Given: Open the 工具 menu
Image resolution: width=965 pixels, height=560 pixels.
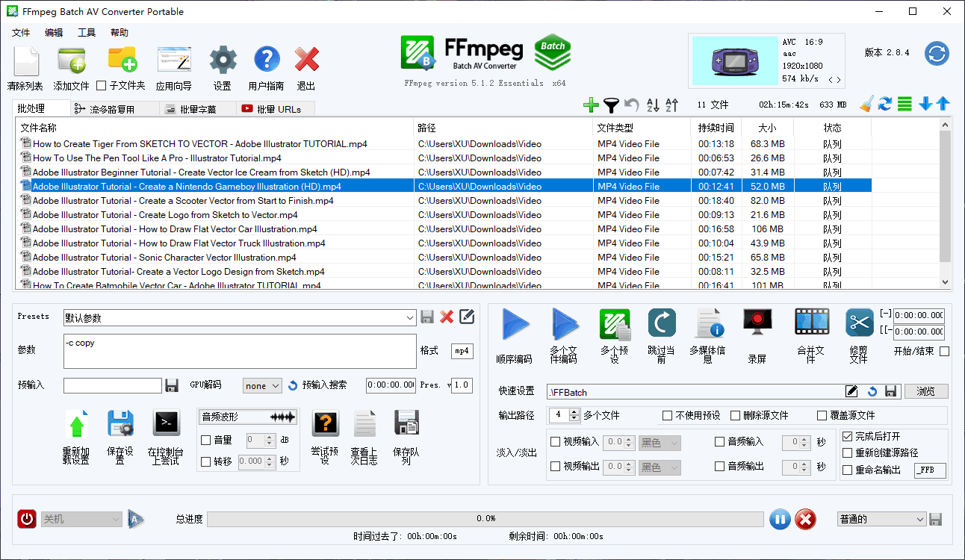Looking at the screenshot, I should point(87,33).
